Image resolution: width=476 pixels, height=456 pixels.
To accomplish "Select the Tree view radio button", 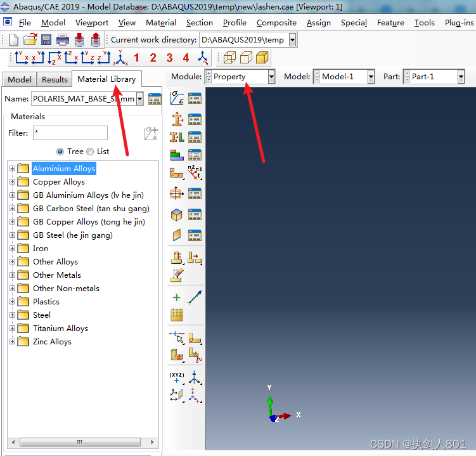I will [60, 152].
